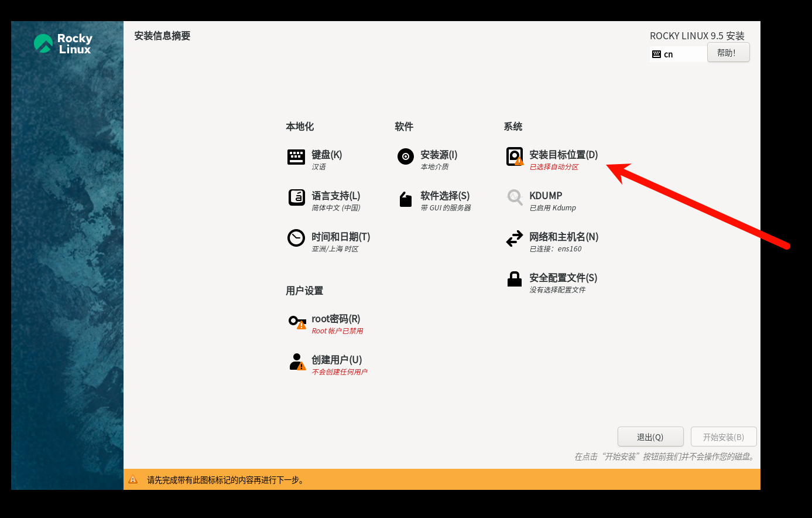This screenshot has width=812, height=518.
Task: Open 软件选择(S) settings
Action: (x=445, y=196)
